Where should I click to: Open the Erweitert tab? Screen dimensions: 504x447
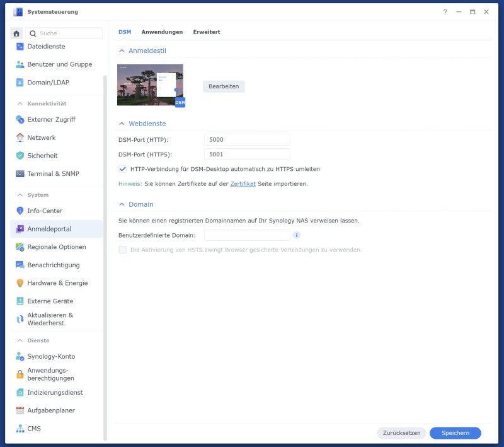point(207,32)
